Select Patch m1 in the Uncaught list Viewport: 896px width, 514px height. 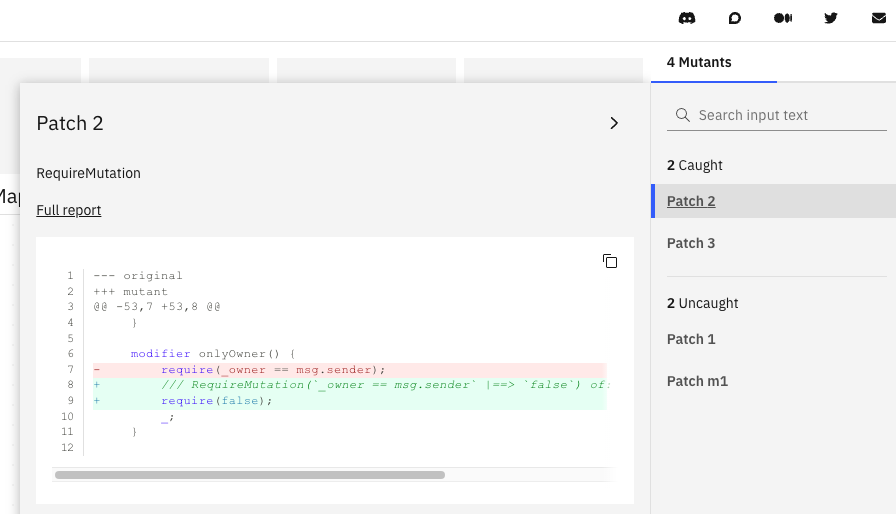[697, 381]
